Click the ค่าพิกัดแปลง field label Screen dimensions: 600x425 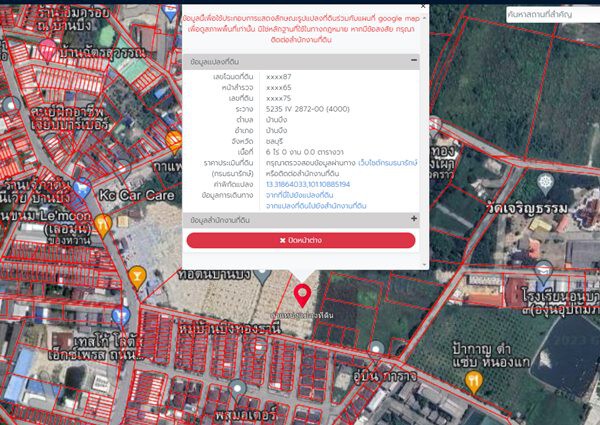233,184
